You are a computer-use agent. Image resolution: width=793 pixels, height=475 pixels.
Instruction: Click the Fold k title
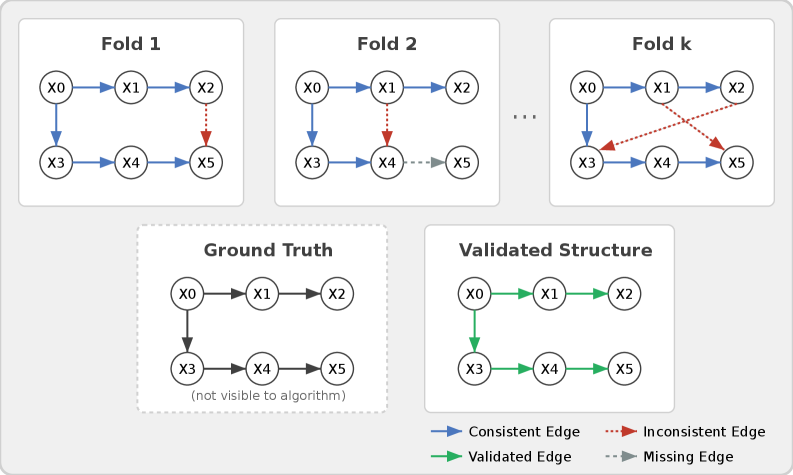coord(661,44)
